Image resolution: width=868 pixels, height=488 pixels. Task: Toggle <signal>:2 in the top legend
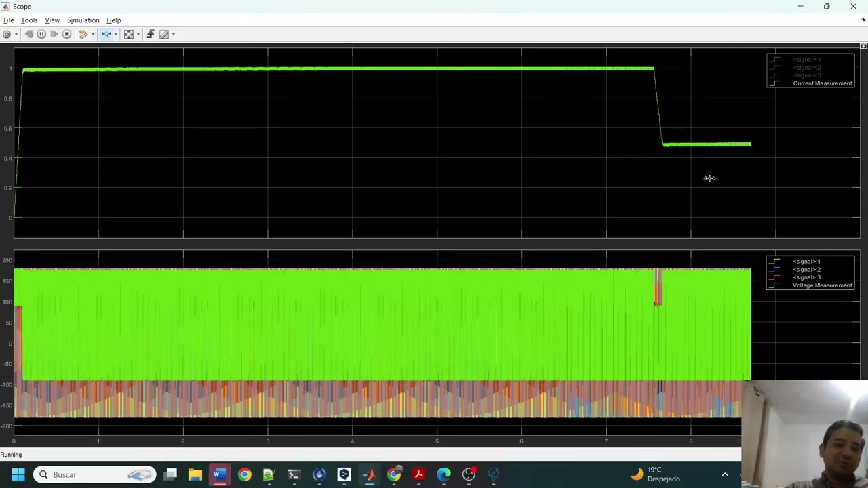tap(806, 68)
